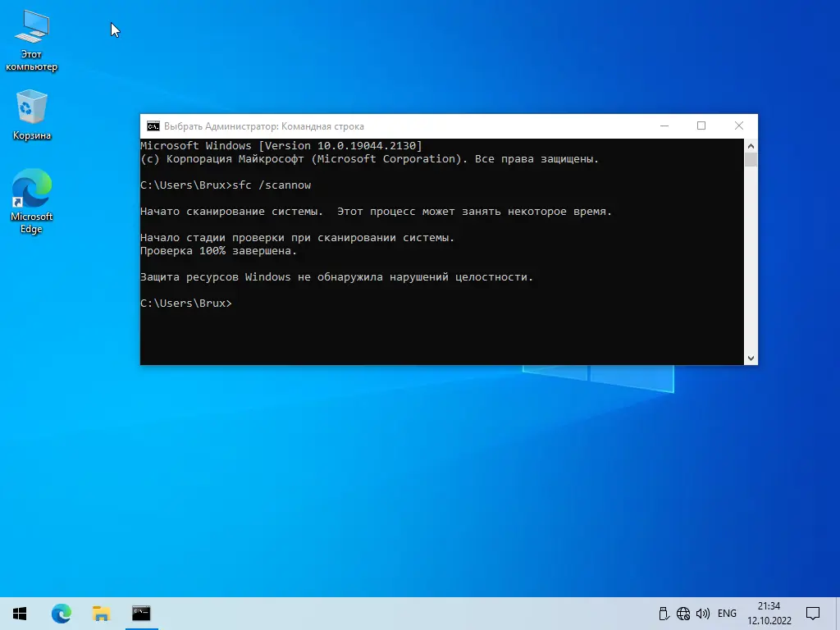Click the console scrollbar down arrow
The height and width of the screenshot is (630, 840).
pos(751,358)
